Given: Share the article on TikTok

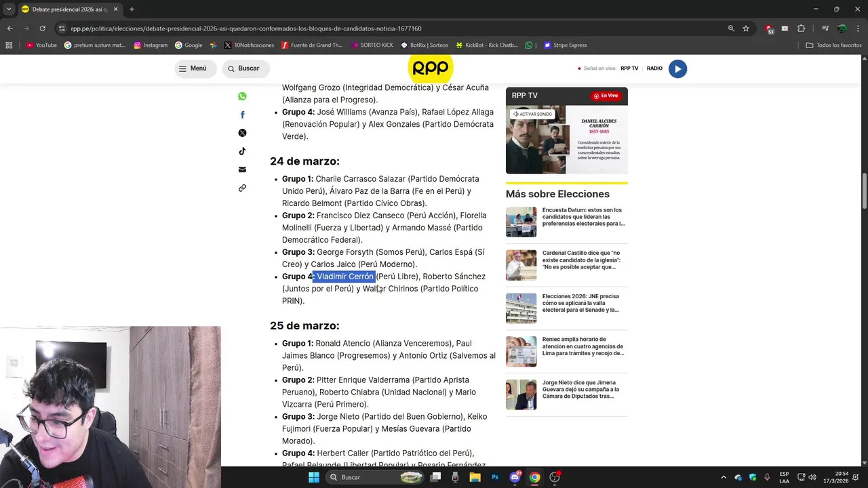Looking at the screenshot, I should [242, 151].
